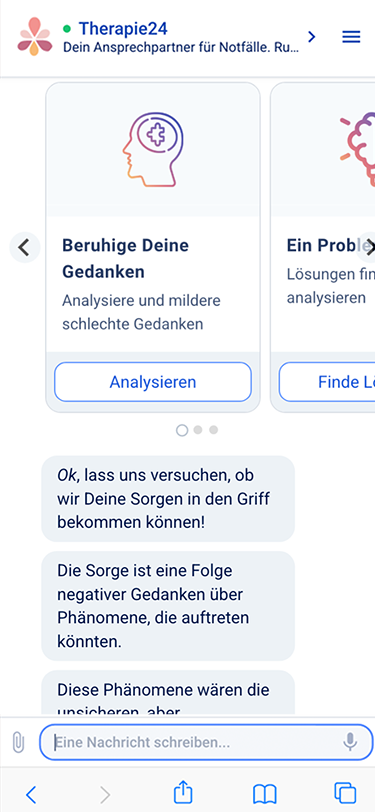The image size is (375, 812).
Task: Open the hamburger menu
Action: pos(351,37)
